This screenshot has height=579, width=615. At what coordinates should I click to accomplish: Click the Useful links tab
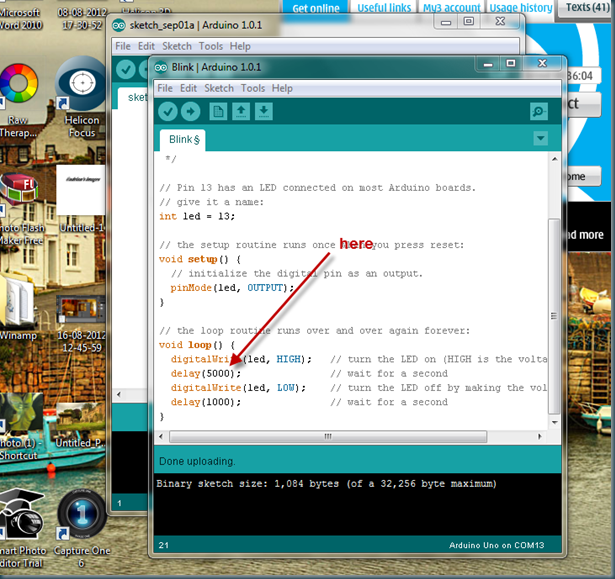[x=384, y=8]
